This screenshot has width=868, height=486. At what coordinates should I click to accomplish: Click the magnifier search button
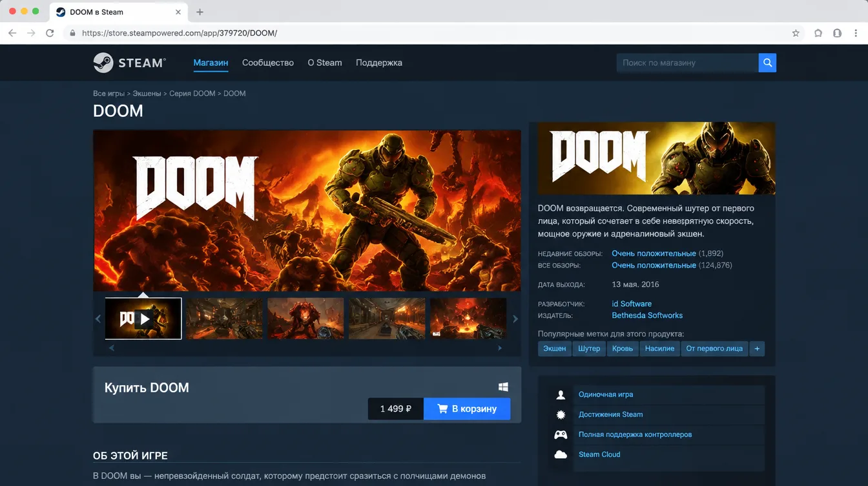767,63
